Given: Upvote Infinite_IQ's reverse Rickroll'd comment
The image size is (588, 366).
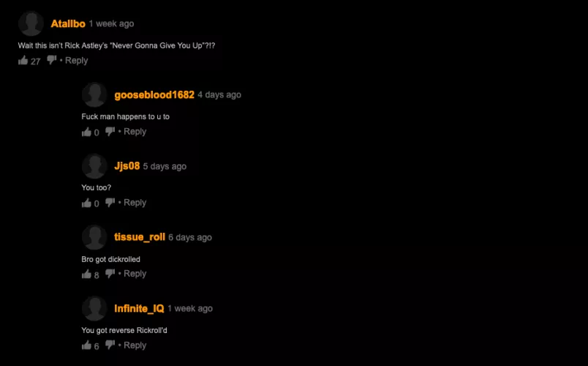Looking at the screenshot, I should (86, 345).
